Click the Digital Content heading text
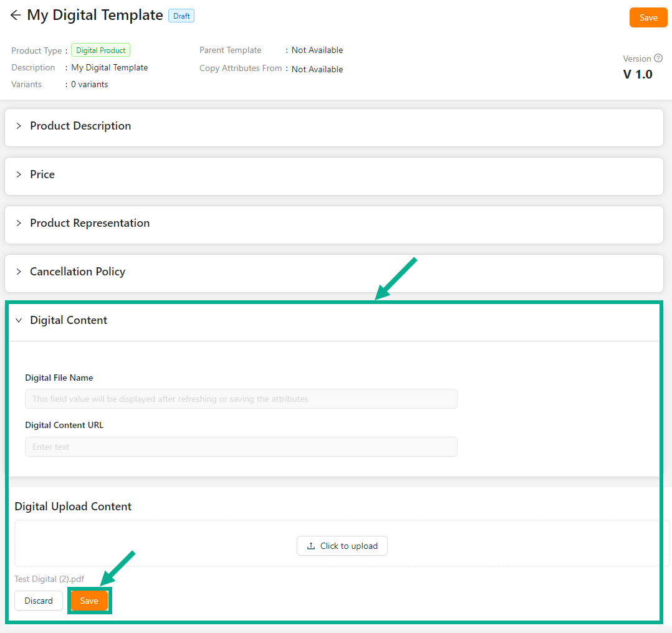Image resolution: width=672 pixels, height=633 pixels. [x=69, y=320]
